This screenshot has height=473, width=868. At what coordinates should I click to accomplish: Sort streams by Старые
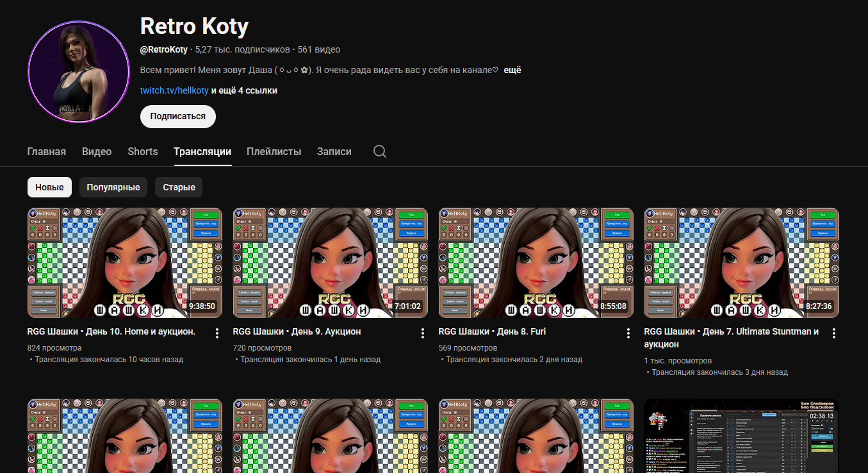point(179,187)
